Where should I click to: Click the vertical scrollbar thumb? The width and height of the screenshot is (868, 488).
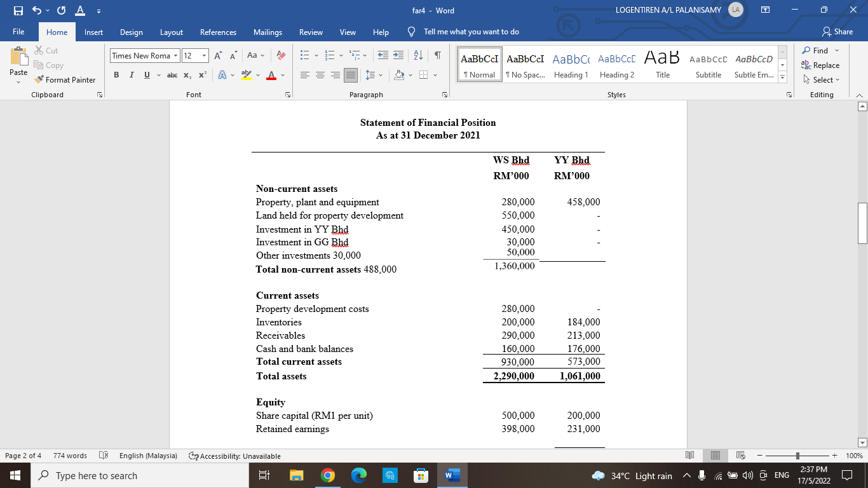pos(862,223)
